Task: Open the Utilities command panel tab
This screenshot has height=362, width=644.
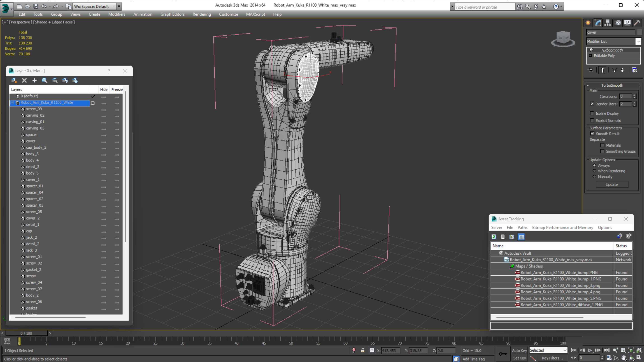Action: point(637,23)
